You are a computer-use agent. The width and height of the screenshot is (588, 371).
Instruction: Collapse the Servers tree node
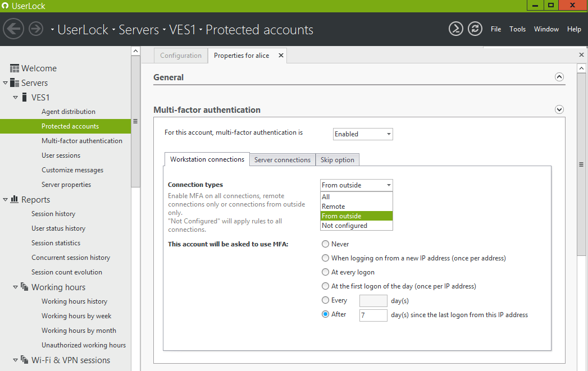click(5, 83)
